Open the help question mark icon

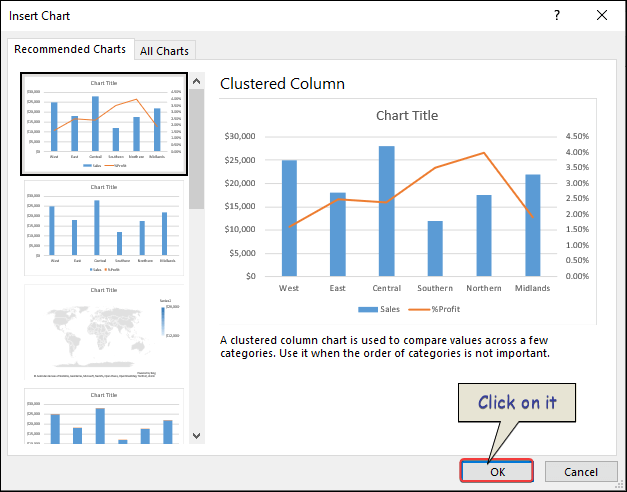tap(556, 16)
